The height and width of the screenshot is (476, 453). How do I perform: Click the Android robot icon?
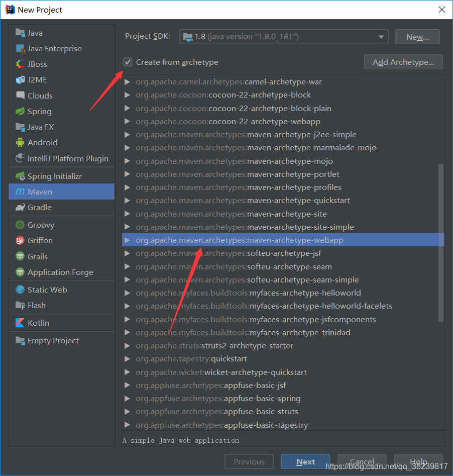click(20, 142)
